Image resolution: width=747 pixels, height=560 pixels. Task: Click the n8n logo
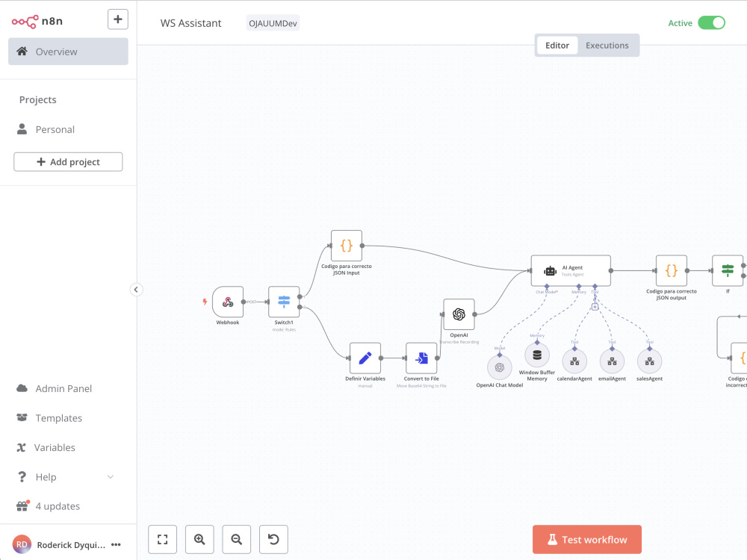pyautogui.click(x=37, y=21)
